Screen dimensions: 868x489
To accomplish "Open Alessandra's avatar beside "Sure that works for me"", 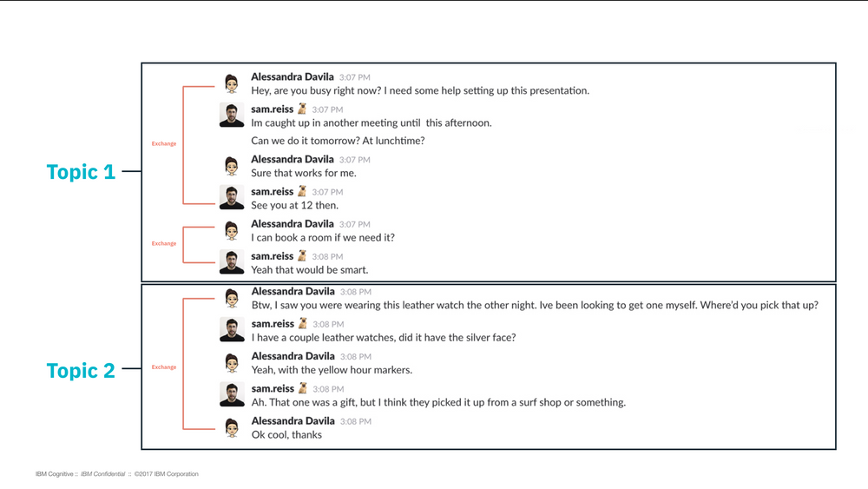I will [x=231, y=166].
